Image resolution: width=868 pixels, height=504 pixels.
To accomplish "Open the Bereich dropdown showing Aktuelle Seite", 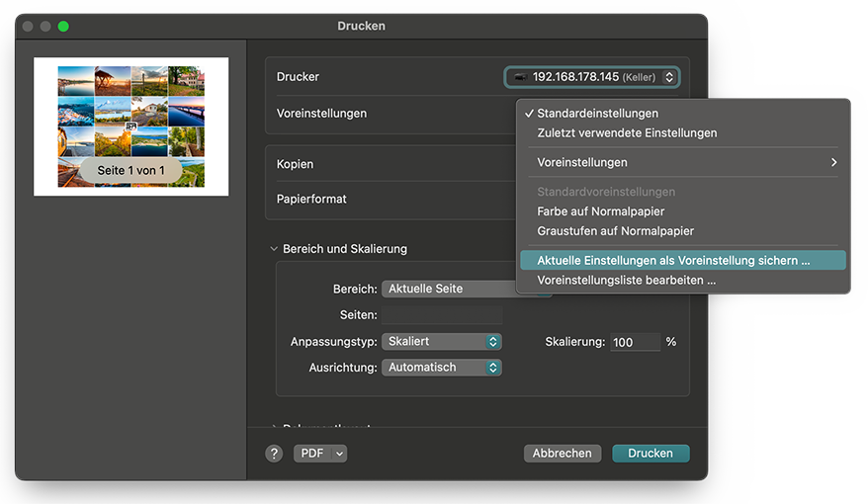I will click(451, 289).
